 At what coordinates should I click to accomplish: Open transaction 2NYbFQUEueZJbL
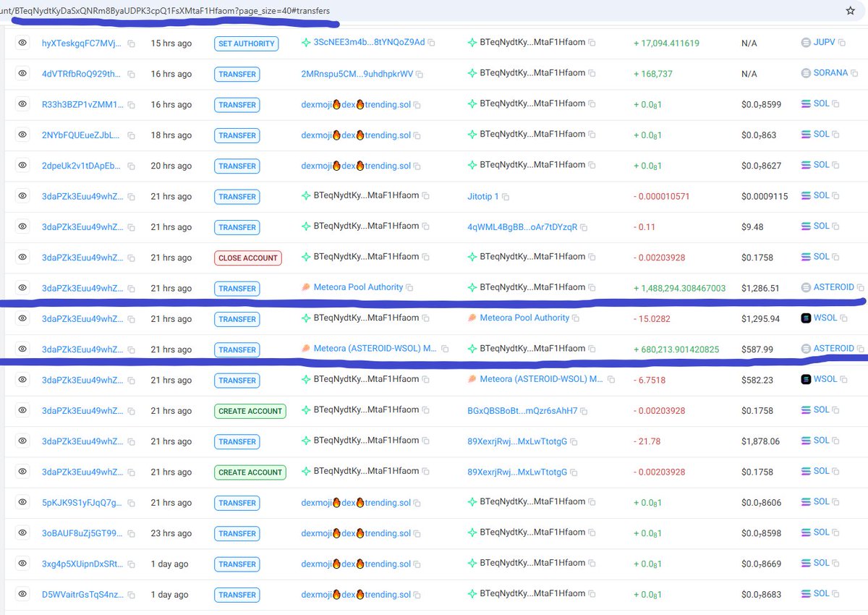pyautogui.click(x=82, y=135)
